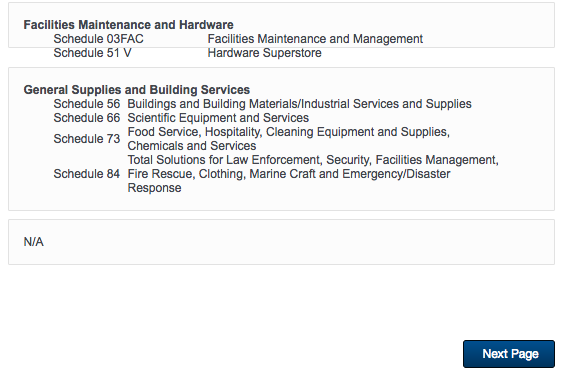The image size is (562, 374).
Task: Click the word Response under Schedule 84
Action: (x=154, y=188)
